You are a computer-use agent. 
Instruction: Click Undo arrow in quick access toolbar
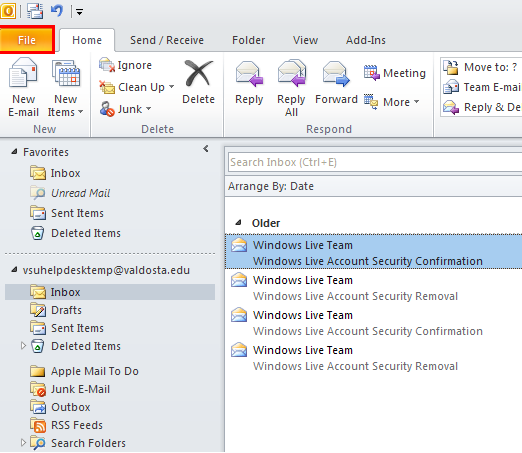(57, 11)
